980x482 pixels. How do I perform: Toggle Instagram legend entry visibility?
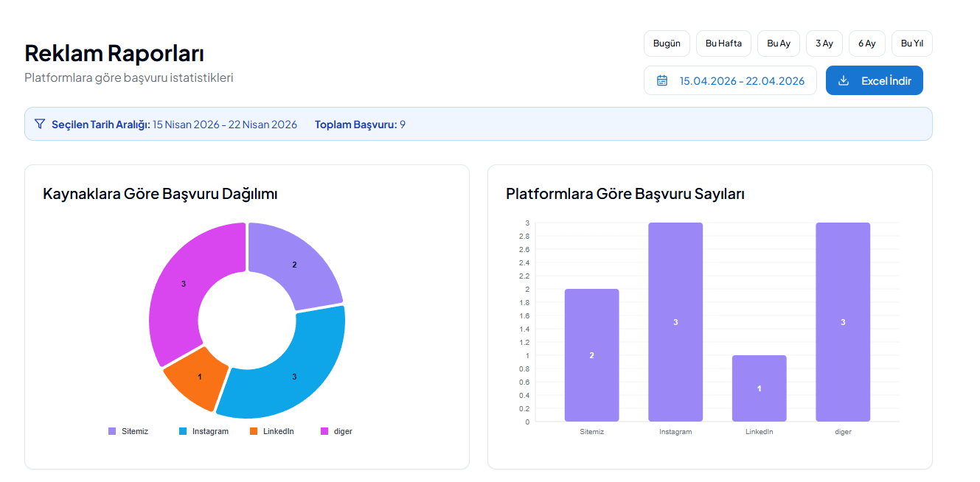204,431
